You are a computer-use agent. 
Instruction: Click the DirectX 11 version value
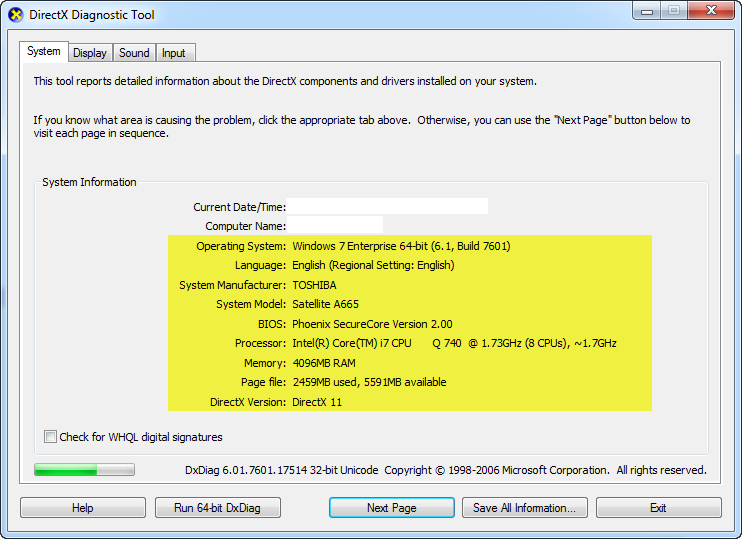pos(317,402)
